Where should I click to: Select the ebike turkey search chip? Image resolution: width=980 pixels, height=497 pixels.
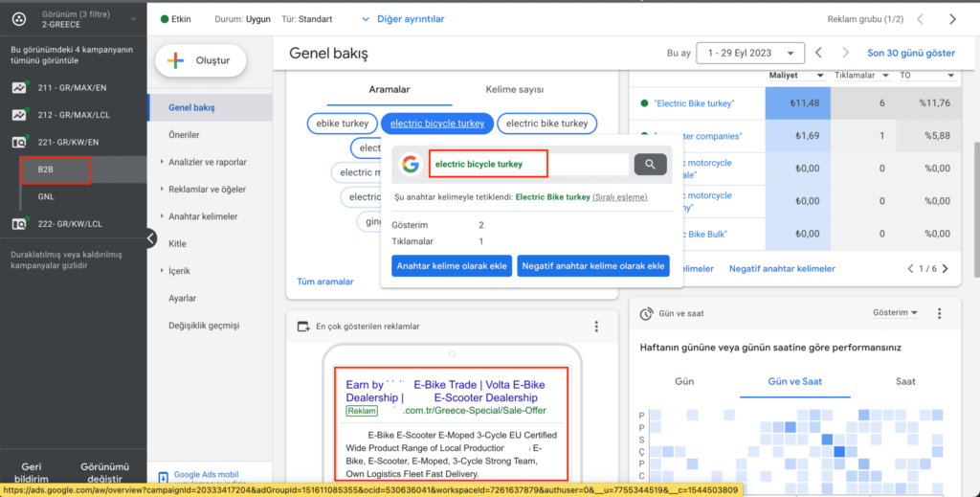click(x=342, y=124)
